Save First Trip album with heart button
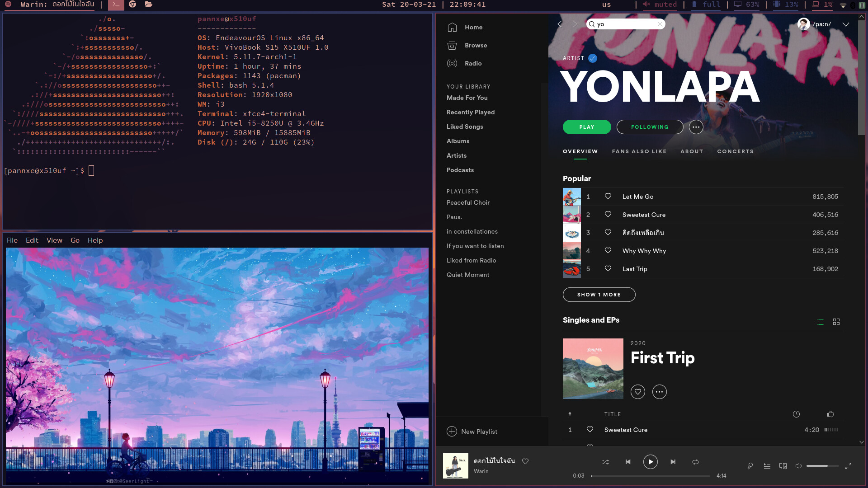Viewport: 868px width, 488px height. click(x=638, y=392)
